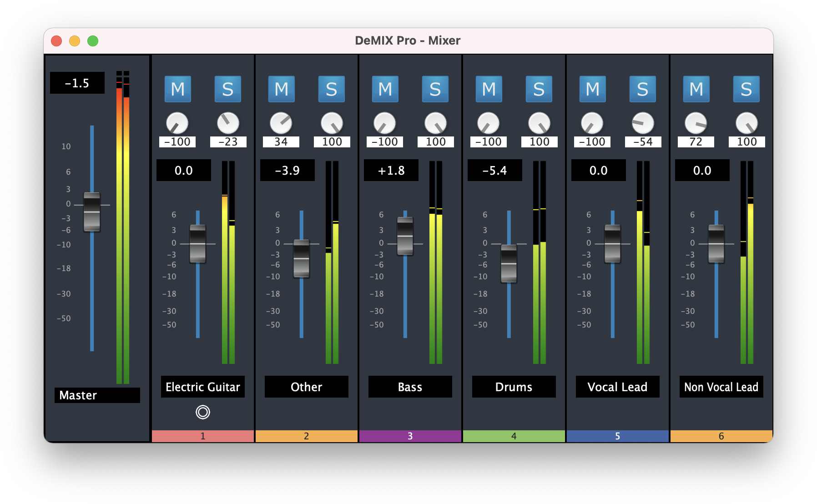Click the -54 knob value on Vocal Lead
This screenshot has width=817, height=504.
[x=642, y=141]
